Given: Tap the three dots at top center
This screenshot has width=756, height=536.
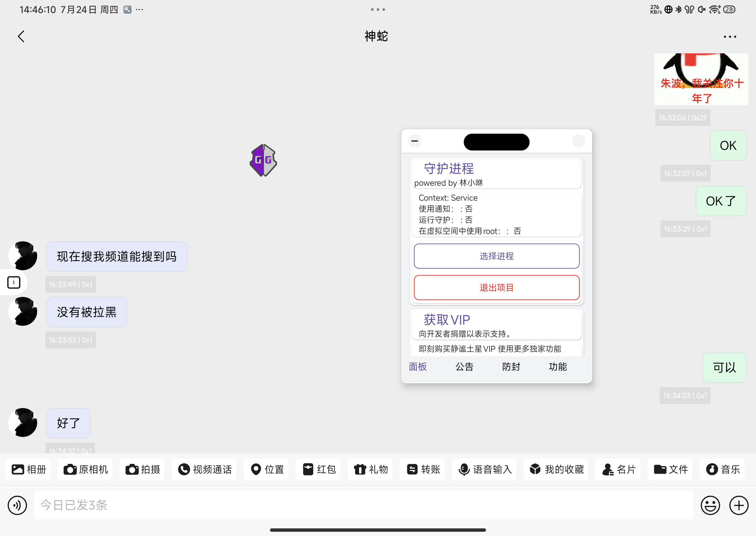Looking at the screenshot, I should coord(378,10).
